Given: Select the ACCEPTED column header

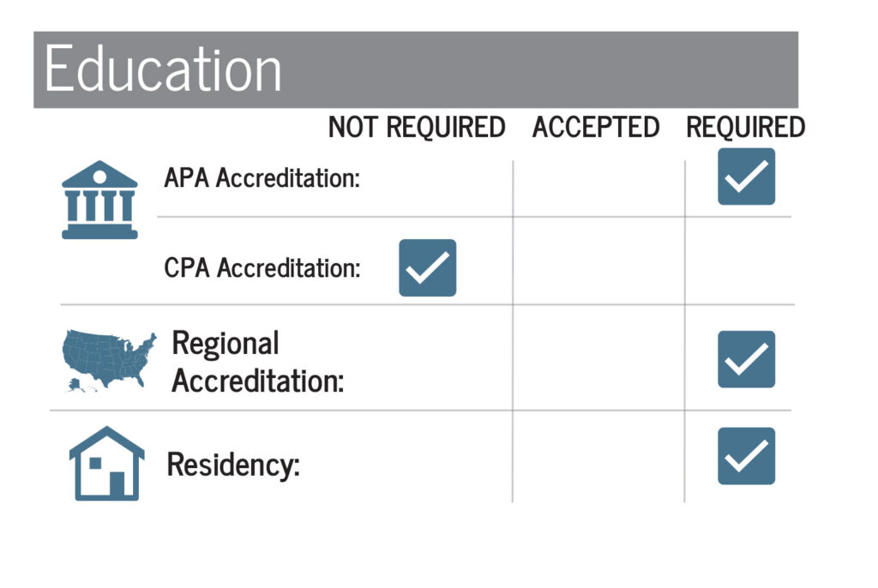Looking at the screenshot, I should [596, 127].
